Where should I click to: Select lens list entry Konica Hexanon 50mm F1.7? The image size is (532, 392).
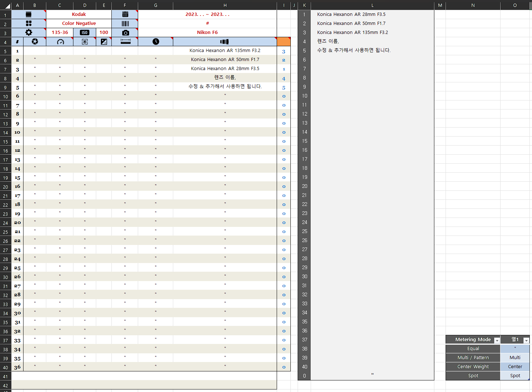pos(373,23)
